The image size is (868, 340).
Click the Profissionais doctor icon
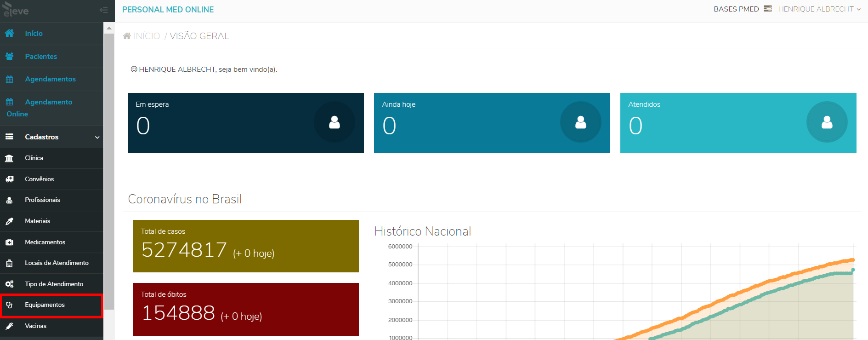9,200
